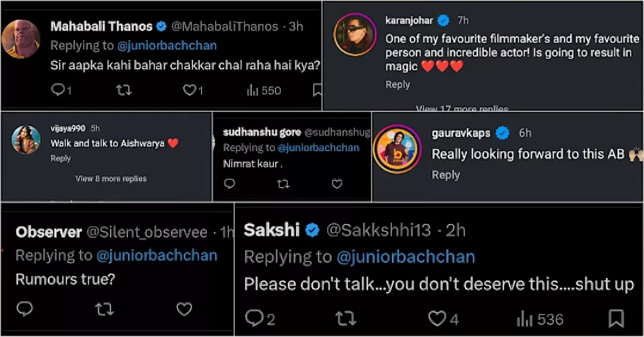Retweet sudhanshu gore's Nimrat kaur tweet
The image size is (644, 337).
(283, 184)
